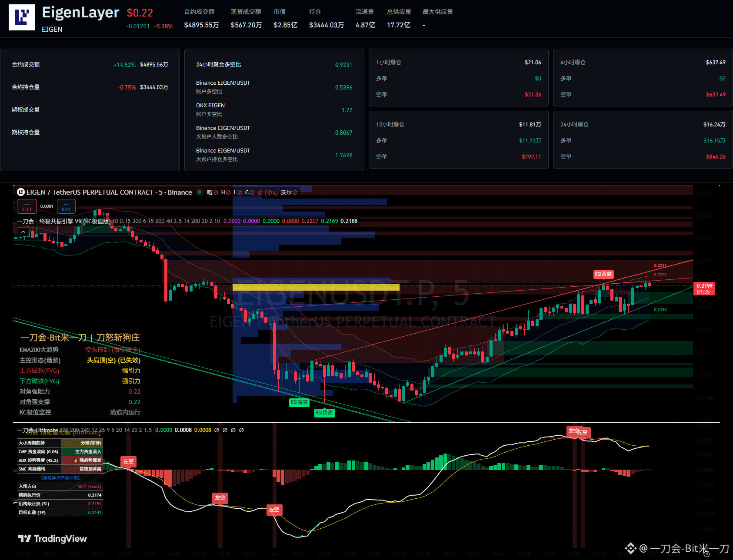
Task: Click the 对角强支撑 row label
Action: pos(35,402)
